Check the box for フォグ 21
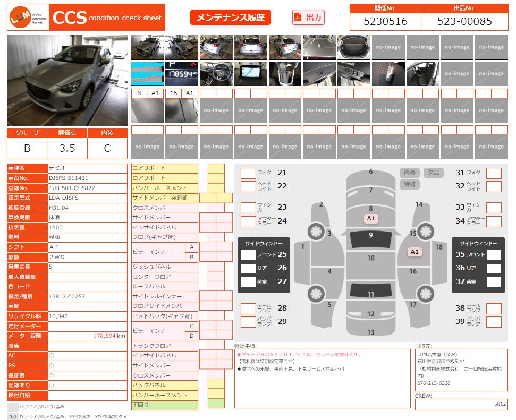The height and width of the screenshot is (420, 516). [x=248, y=173]
